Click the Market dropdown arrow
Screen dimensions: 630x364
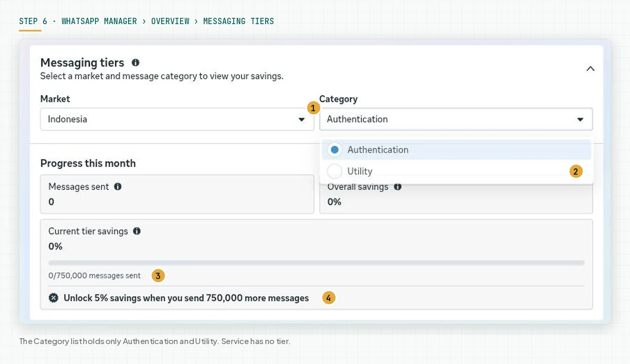301,120
